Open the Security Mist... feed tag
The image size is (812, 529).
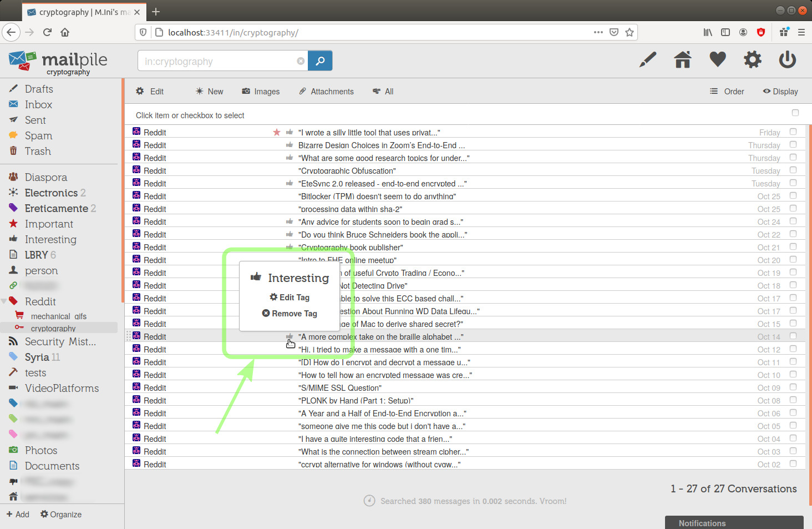[x=60, y=341]
